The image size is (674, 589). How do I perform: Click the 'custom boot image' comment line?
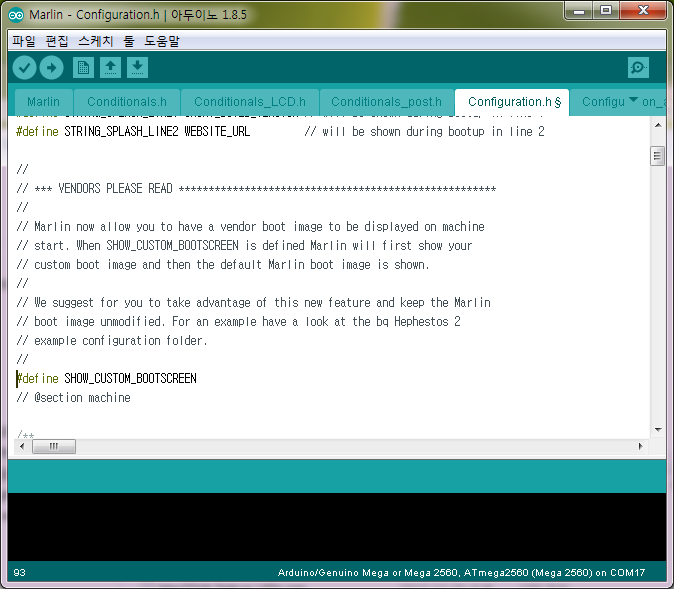pyautogui.click(x=223, y=265)
